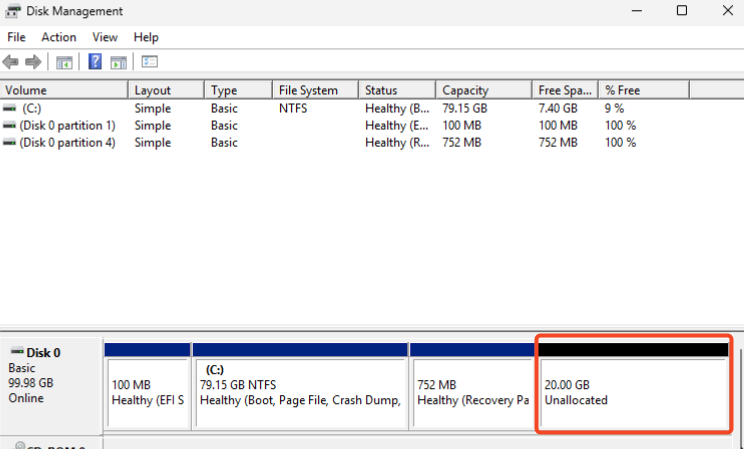Open the File menu
This screenshot has width=744, height=449.
(x=16, y=37)
